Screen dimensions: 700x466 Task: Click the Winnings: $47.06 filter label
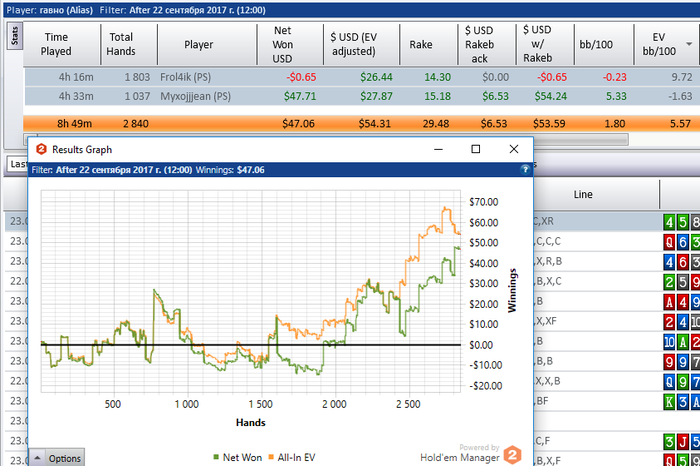(x=230, y=170)
